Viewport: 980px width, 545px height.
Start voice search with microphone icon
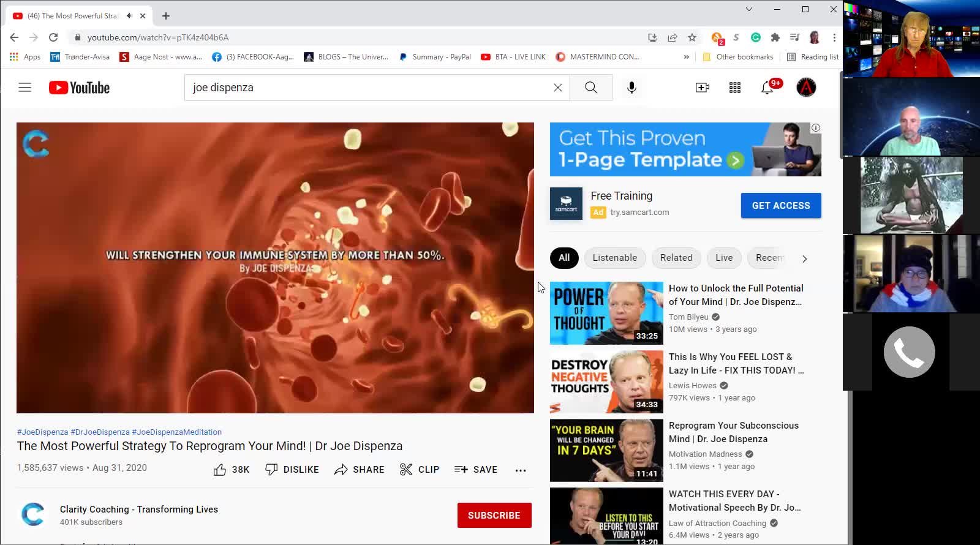[631, 88]
